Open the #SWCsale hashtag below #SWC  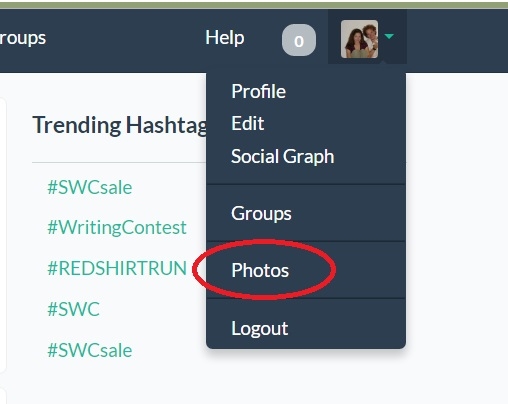90,350
